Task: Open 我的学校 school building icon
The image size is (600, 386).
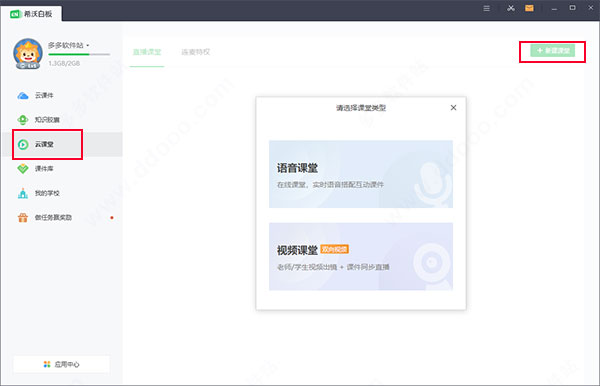Action: coord(23,193)
